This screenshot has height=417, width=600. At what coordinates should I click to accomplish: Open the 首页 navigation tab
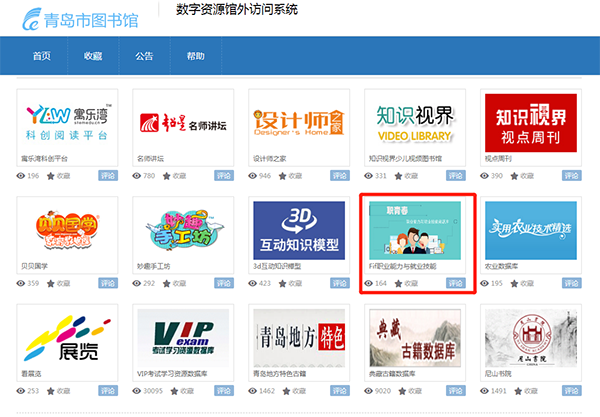pyautogui.click(x=42, y=56)
